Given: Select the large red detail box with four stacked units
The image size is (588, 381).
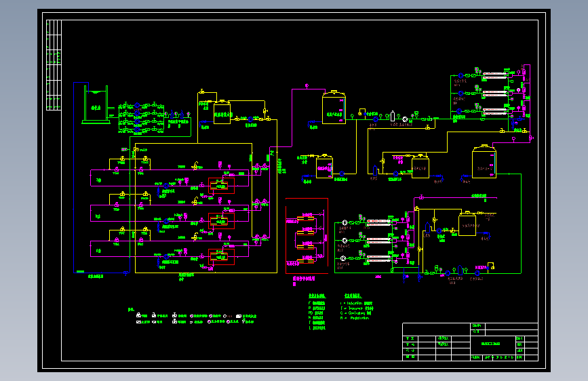Looking at the screenshot, I should pyautogui.click(x=307, y=236).
